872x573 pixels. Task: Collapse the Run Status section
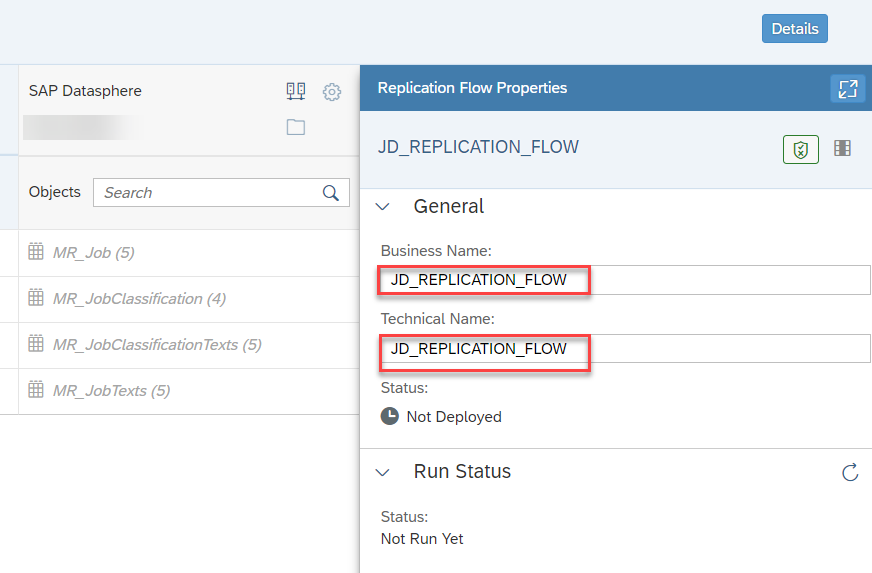[383, 473]
